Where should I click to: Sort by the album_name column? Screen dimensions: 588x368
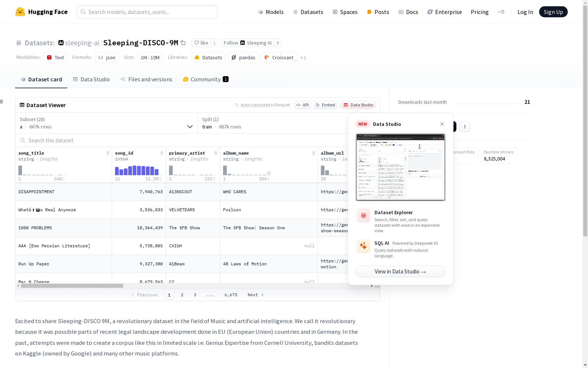(313, 153)
